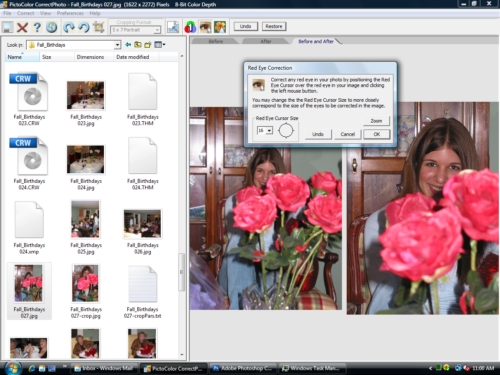
Task: Open the File menu
Action: 7,13
